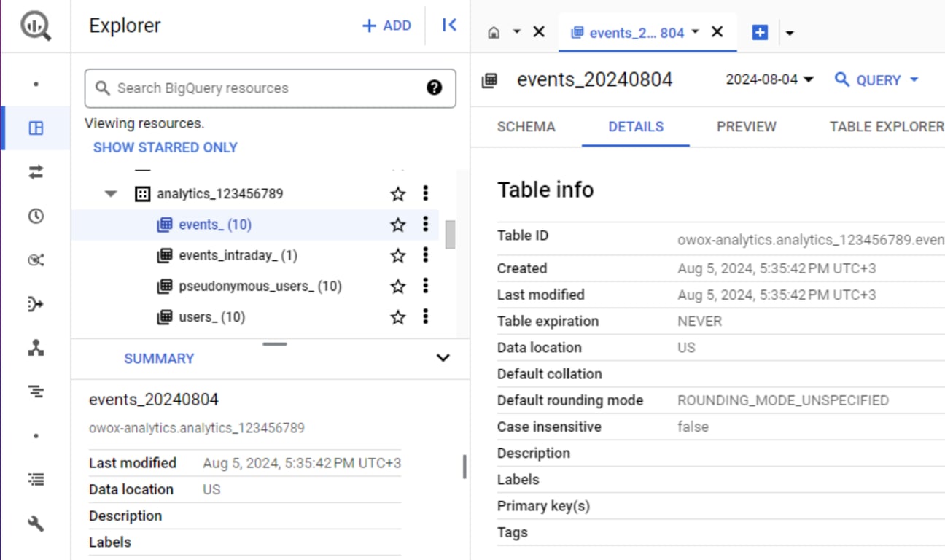Open actions menu for events_ (10)

tap(425, 225)
